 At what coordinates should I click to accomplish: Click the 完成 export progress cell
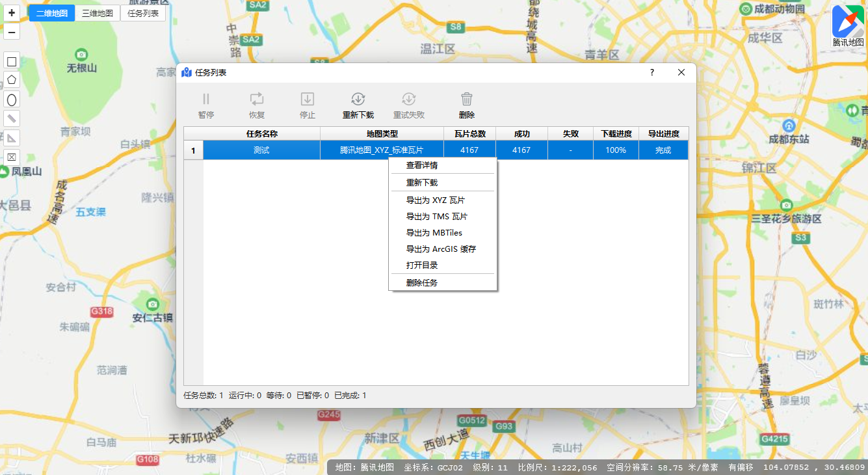pyautogui.click(x=663, y=150)
